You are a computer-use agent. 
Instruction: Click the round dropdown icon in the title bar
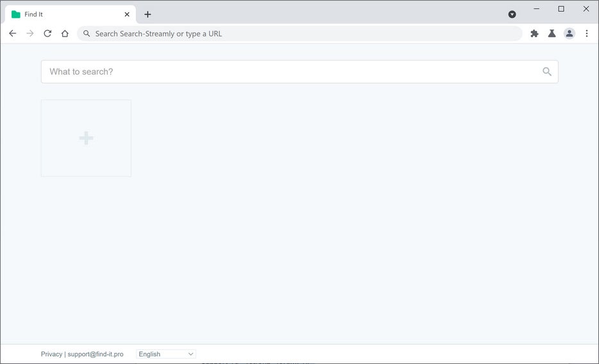(512, 15)
